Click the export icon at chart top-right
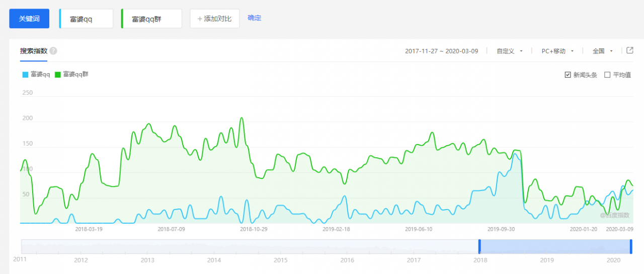644x274 pixels. pos(630,50)
